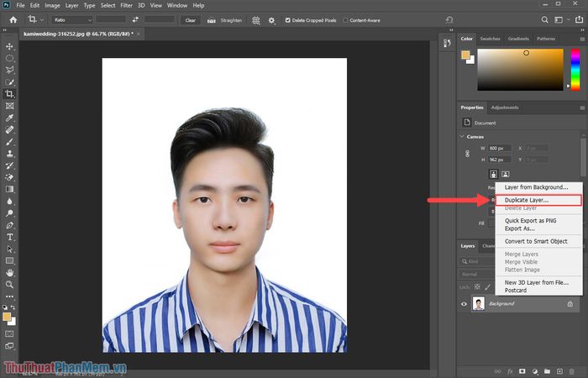The height and width of the screenshot is (378, 588).
Task: Select the Eyedropper tool
Action: (10, 118)
